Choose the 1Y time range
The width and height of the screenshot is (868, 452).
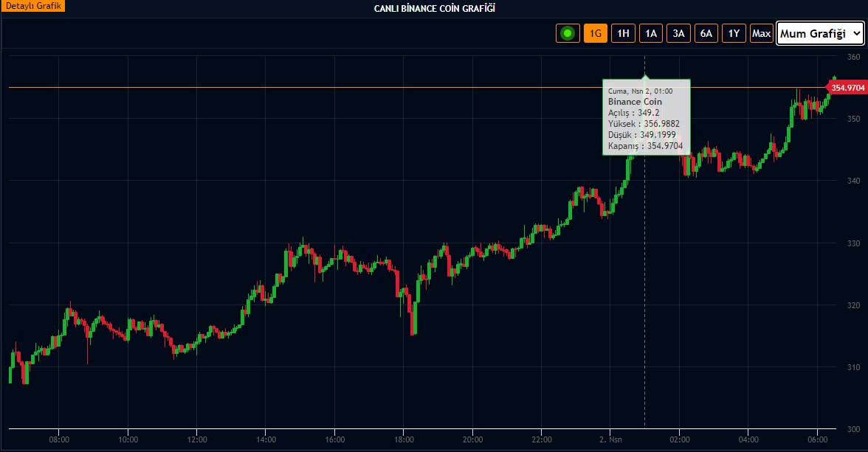pyautogui.click(x=734, y=33)
